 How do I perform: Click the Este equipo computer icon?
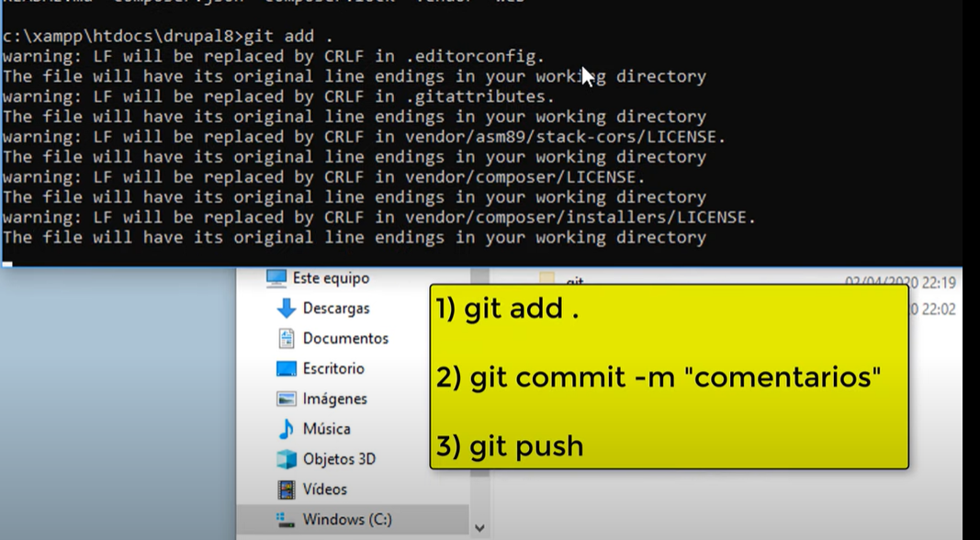click(x=276, y=278)
